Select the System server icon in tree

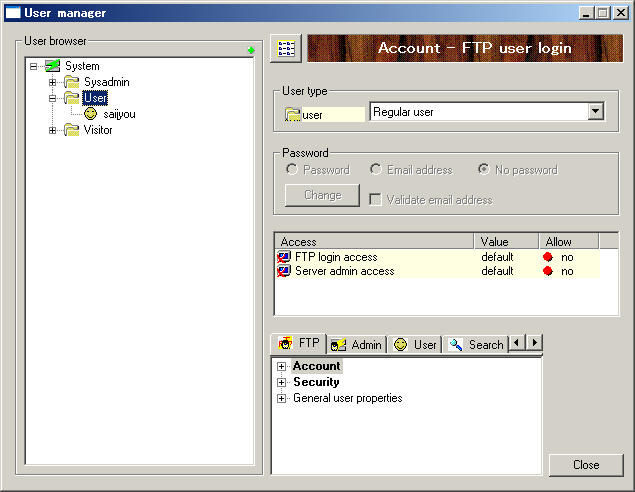click(x=53, y=66)
